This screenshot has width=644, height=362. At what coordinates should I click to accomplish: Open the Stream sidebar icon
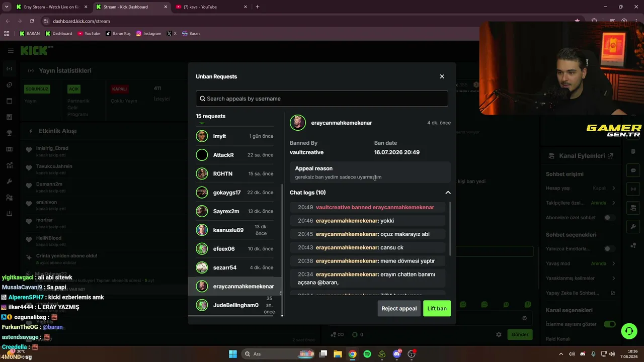(10, 69)
